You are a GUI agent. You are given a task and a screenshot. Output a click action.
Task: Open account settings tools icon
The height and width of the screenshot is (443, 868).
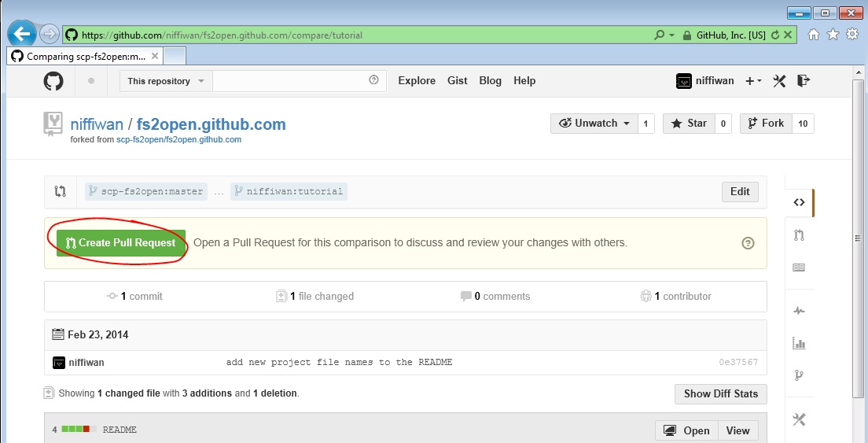pyautogui.click(x=780, y=80)
